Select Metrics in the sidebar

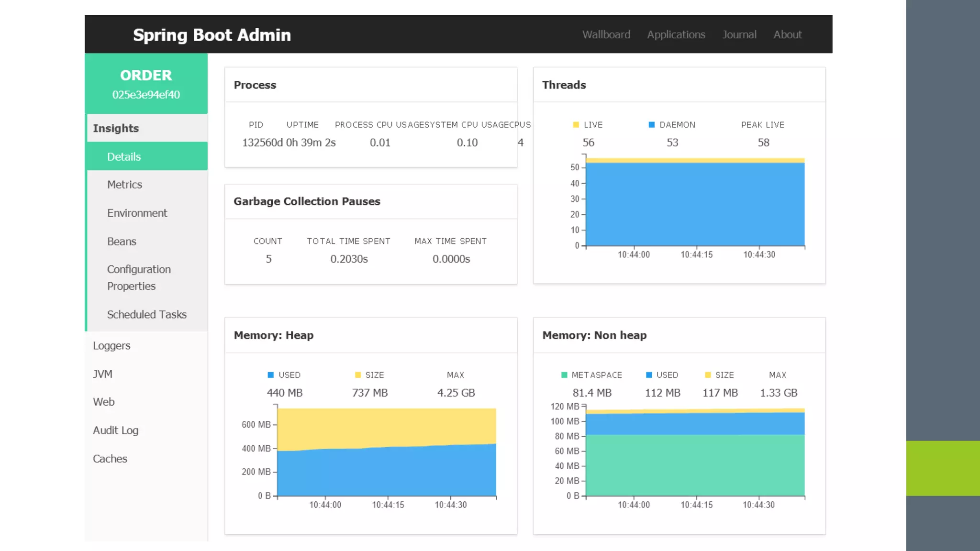(124, 185)
